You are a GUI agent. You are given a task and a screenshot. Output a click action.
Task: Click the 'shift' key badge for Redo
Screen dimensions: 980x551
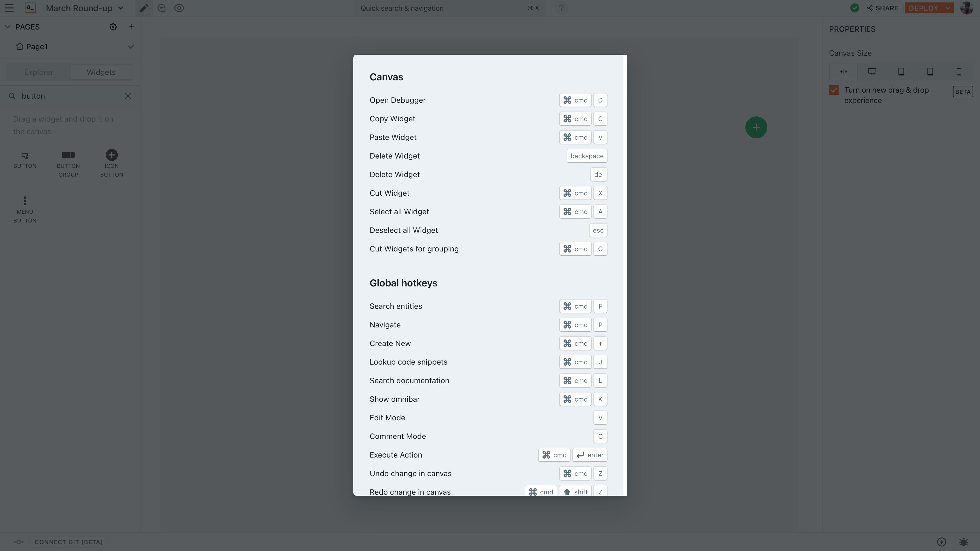(575, 491)
